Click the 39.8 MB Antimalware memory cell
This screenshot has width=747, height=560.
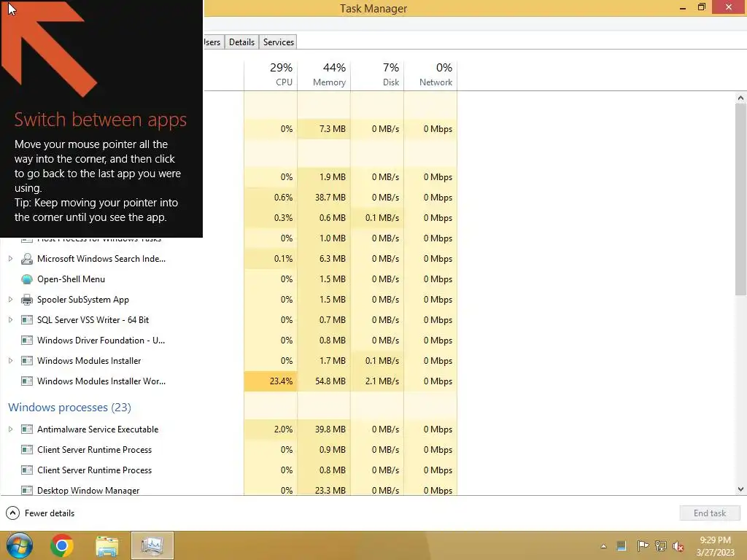(x=324, y=429)
